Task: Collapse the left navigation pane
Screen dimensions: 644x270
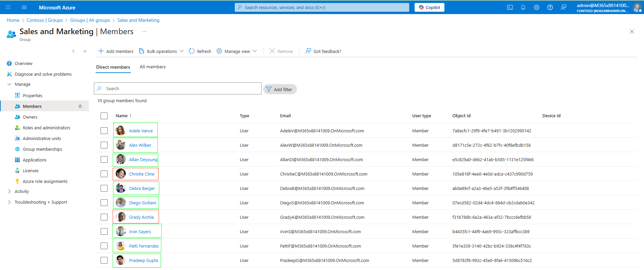Action: point(85,51)
